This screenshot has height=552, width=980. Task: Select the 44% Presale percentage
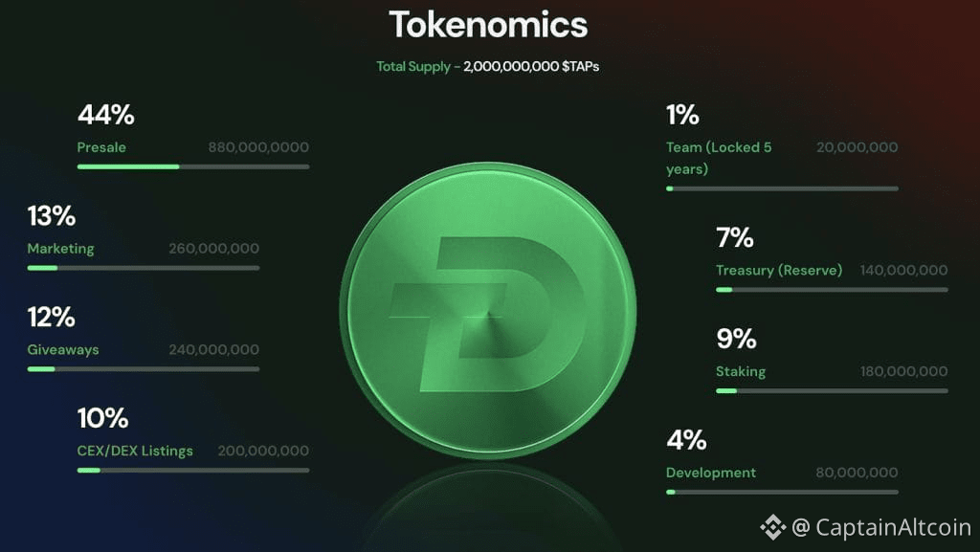coord(105,115)
